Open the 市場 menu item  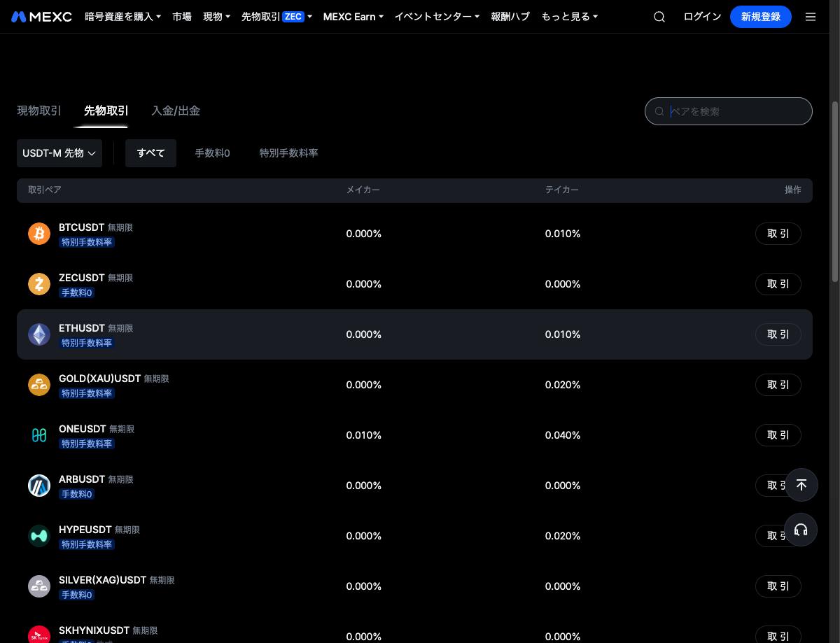tap(182, 16)
